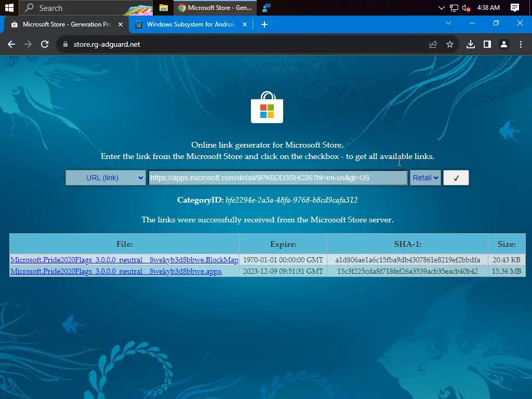Bookmark this page with the star icon

tap(450, 45)
